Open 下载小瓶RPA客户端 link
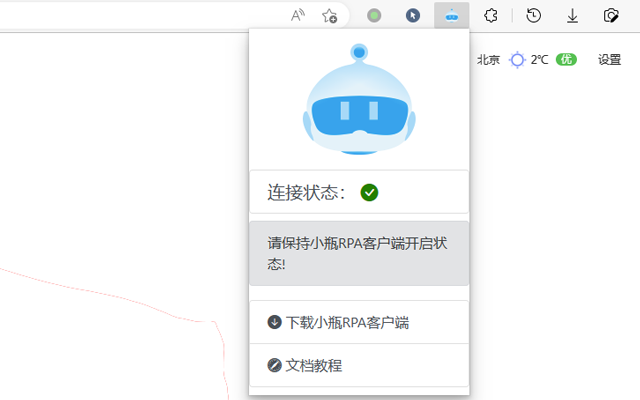This screenshot has width=640, height=400. coord(359,322)
